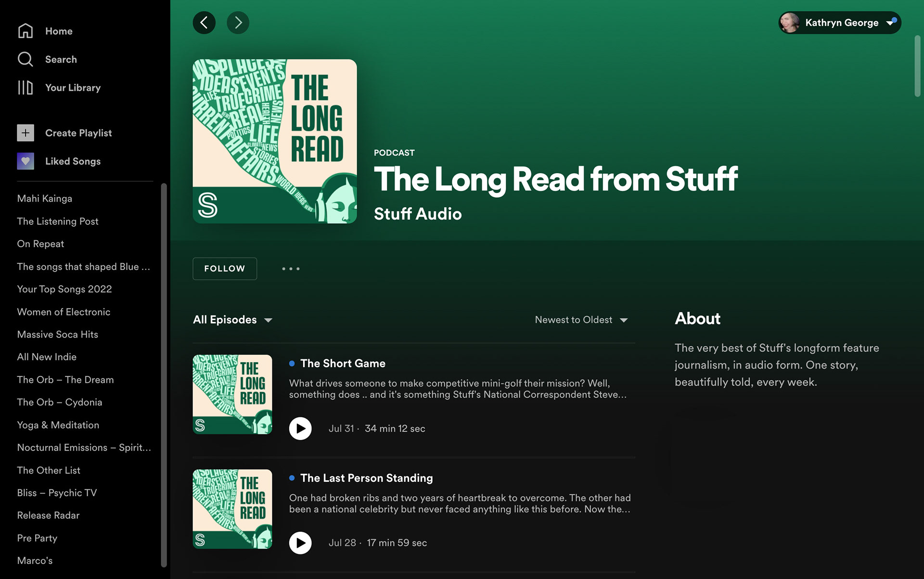Expand the All Episodes filter dropdown
Image resolution: width=924 pixels, height=579 pixels.
pyautogui.click(x=233, y=320)
